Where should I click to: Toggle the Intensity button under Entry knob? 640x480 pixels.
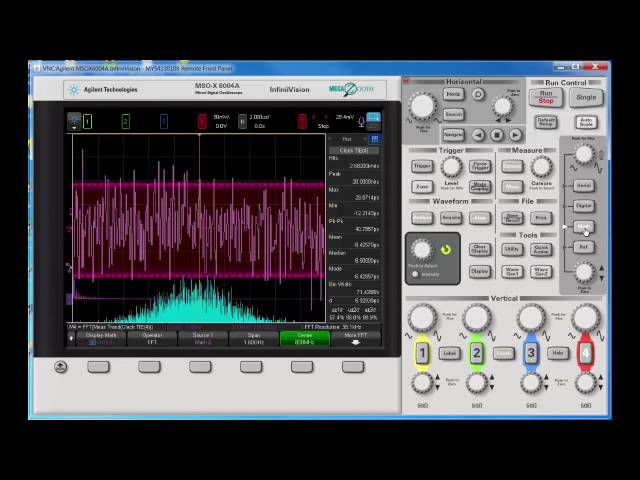pos(415,274)
